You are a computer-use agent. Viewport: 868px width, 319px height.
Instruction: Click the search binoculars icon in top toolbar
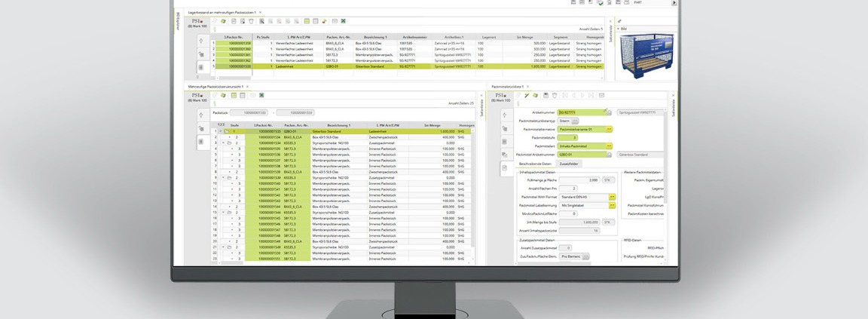261,21
